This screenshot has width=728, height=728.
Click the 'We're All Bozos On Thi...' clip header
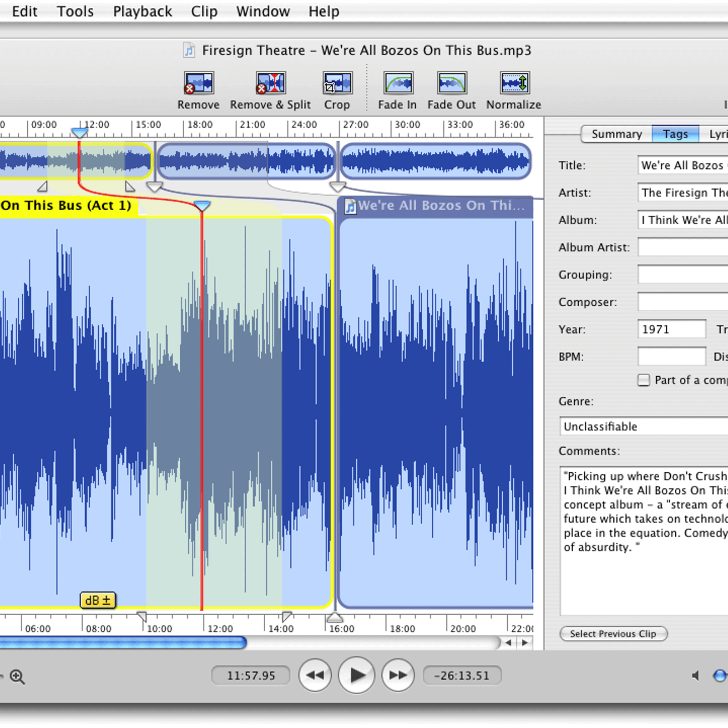[x=436, y=206]
